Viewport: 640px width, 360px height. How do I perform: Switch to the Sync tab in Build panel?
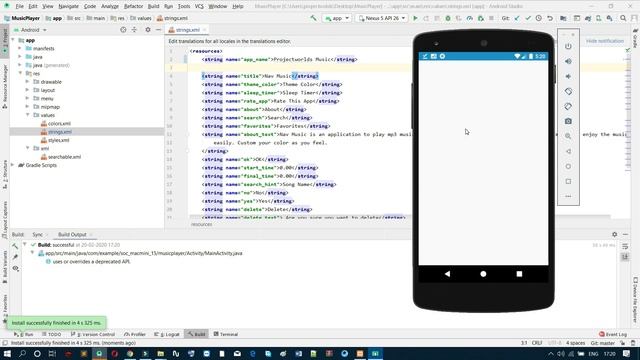(x=38, y=234)
